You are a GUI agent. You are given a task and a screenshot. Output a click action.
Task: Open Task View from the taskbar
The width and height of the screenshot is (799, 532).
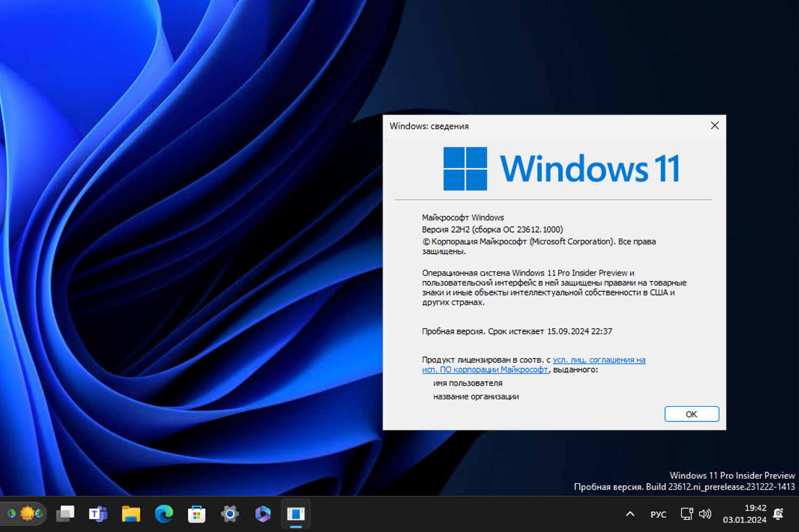(66, 513)
